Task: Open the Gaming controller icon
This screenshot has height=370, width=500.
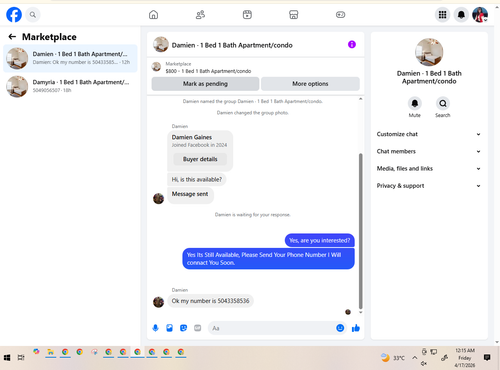Action: coord(340,15)
